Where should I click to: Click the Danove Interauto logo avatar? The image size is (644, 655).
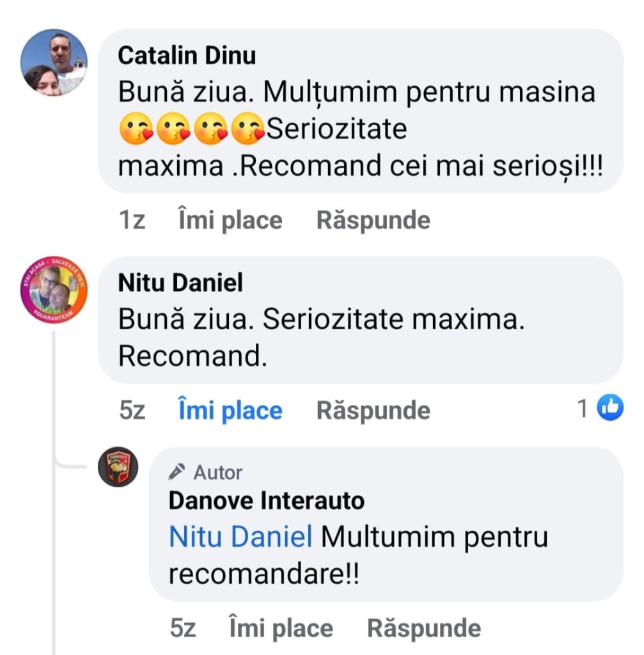[x=118, y=466]
